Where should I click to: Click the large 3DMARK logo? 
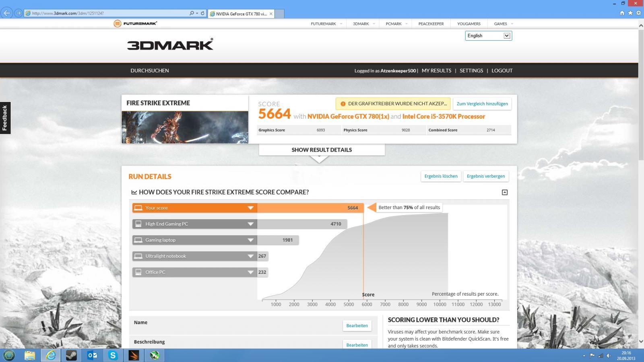(170, 44)
